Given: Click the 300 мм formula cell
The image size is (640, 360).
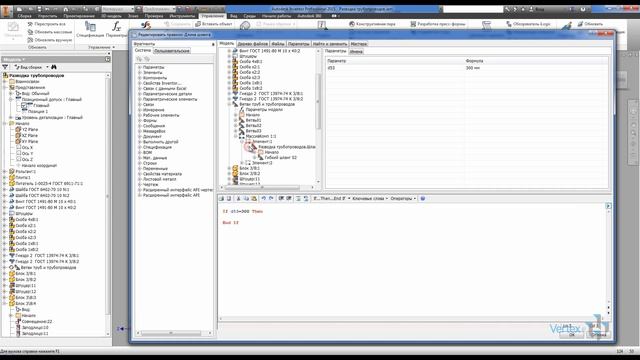Looking at the screenshot, I should pos(473,68).
